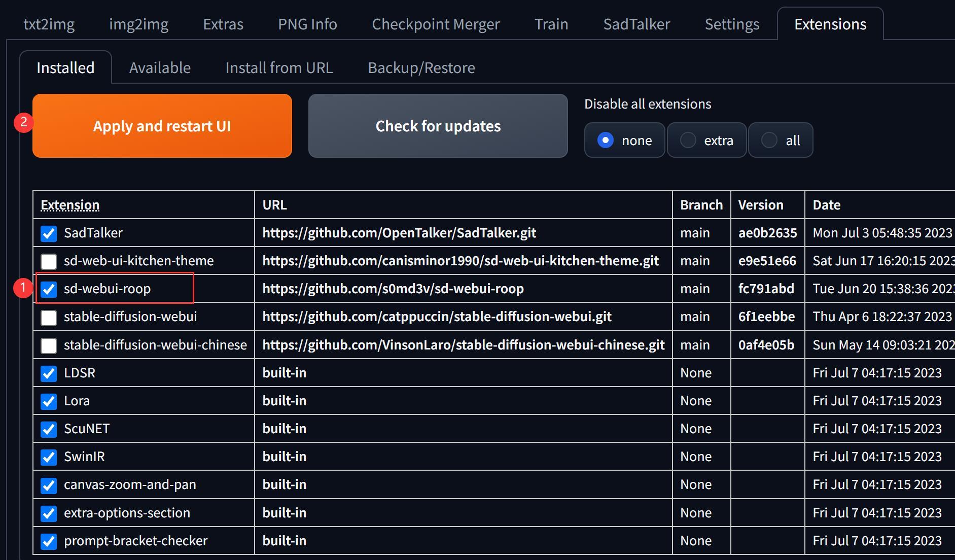Image resolution: width=955 pixels, height=560 pixels.
Task: Go to the PNG Info tab
Action: coord(307,24)
